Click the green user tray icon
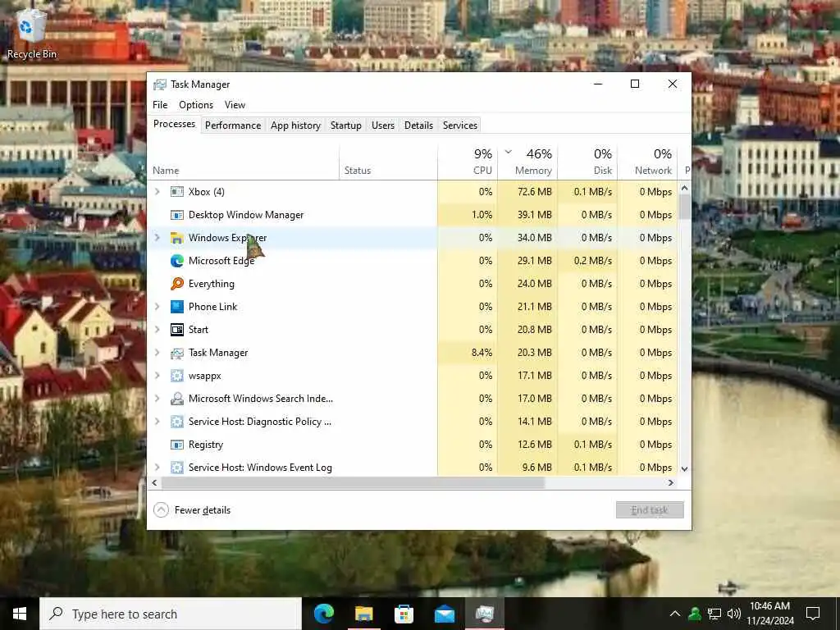The height and width of the screenshot is (630, 840). pyautogui.click(x=695, y=614)
